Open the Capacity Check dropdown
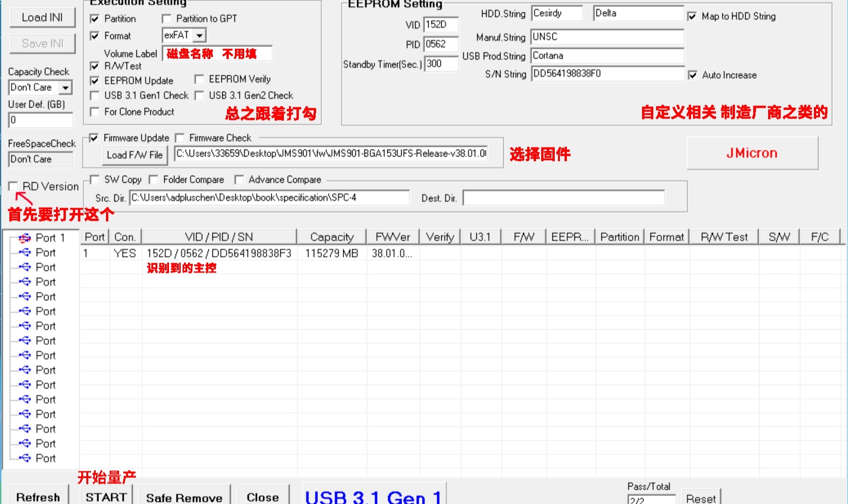 (65, 87)
